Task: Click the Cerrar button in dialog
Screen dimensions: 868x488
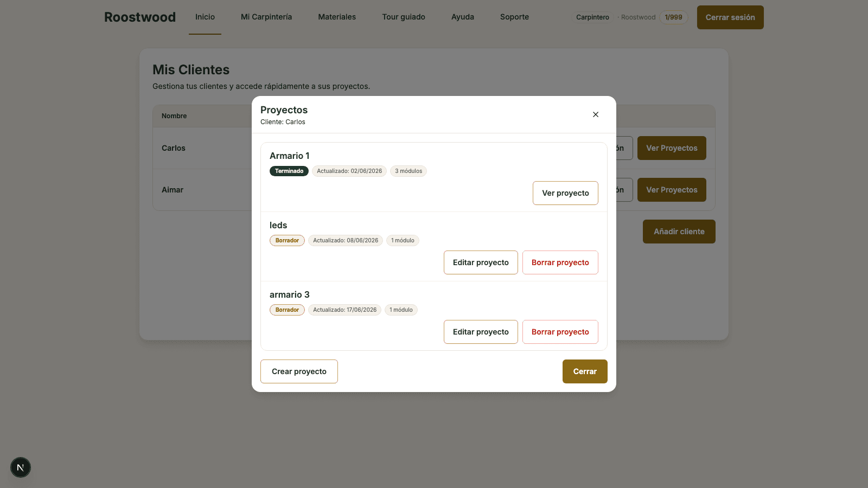Action: (585, 371)
